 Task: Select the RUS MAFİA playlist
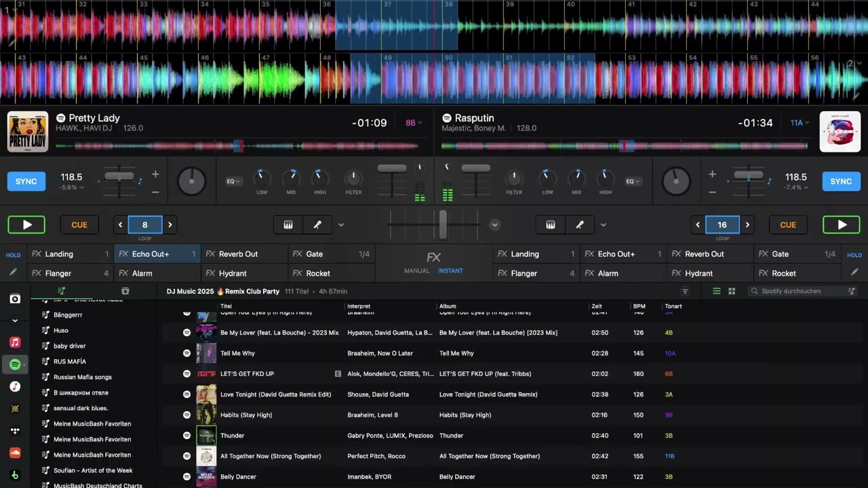(70, 361)
